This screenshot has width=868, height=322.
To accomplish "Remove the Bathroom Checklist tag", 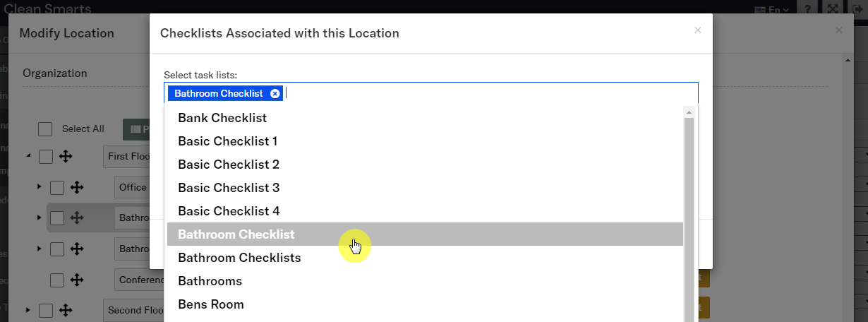I will click(275, 93).
